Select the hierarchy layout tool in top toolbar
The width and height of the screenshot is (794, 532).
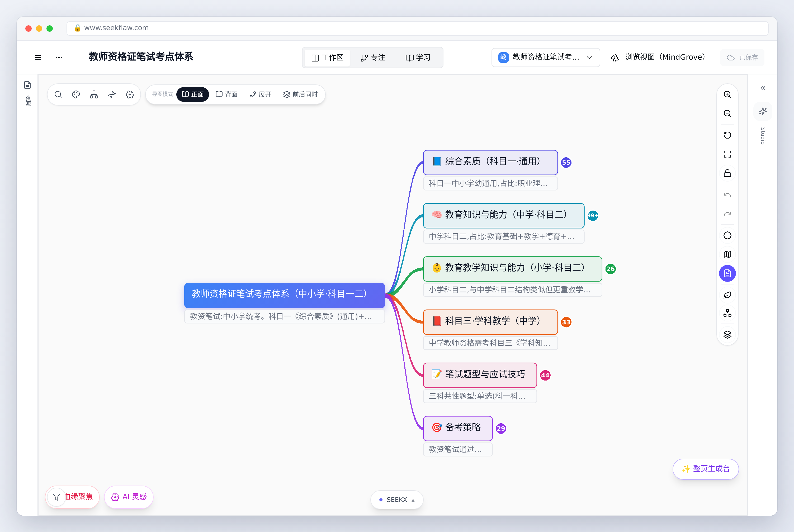point(94,94)
